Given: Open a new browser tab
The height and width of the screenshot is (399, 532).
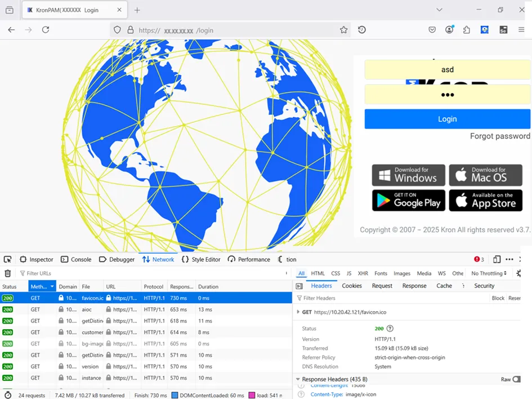Looking at the screenshot, I should tap(137, 10).
